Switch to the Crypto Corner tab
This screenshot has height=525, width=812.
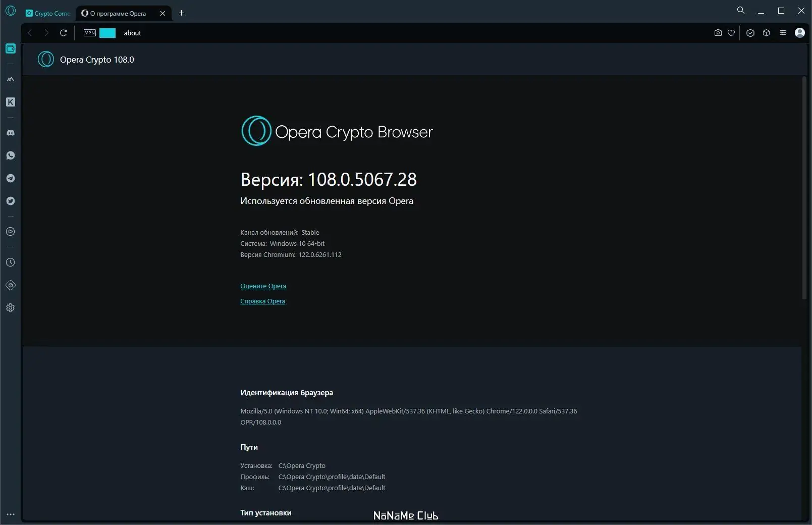(48, 13)
